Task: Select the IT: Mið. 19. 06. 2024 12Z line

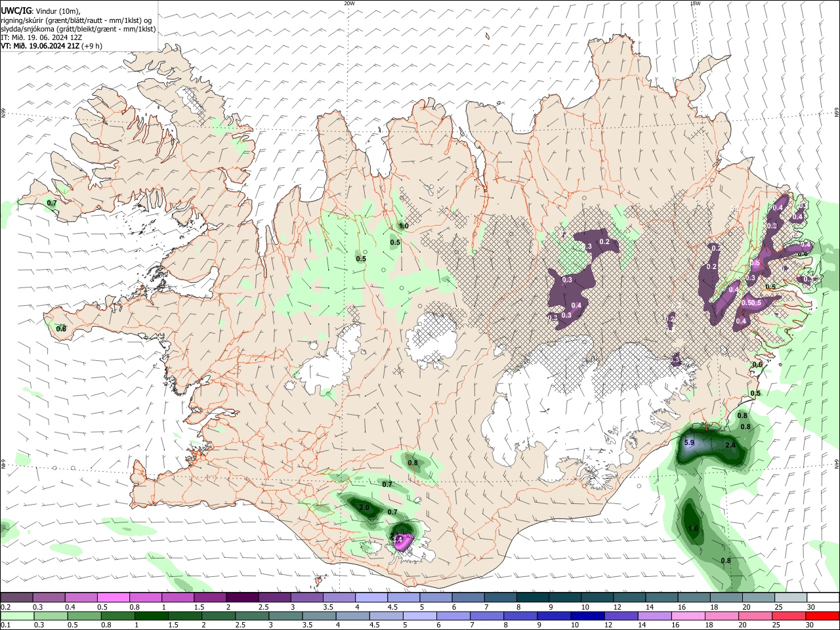Action: (41, 37)
